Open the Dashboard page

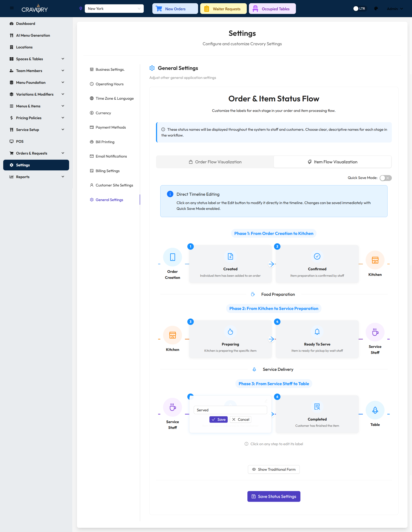coord(36,24)
